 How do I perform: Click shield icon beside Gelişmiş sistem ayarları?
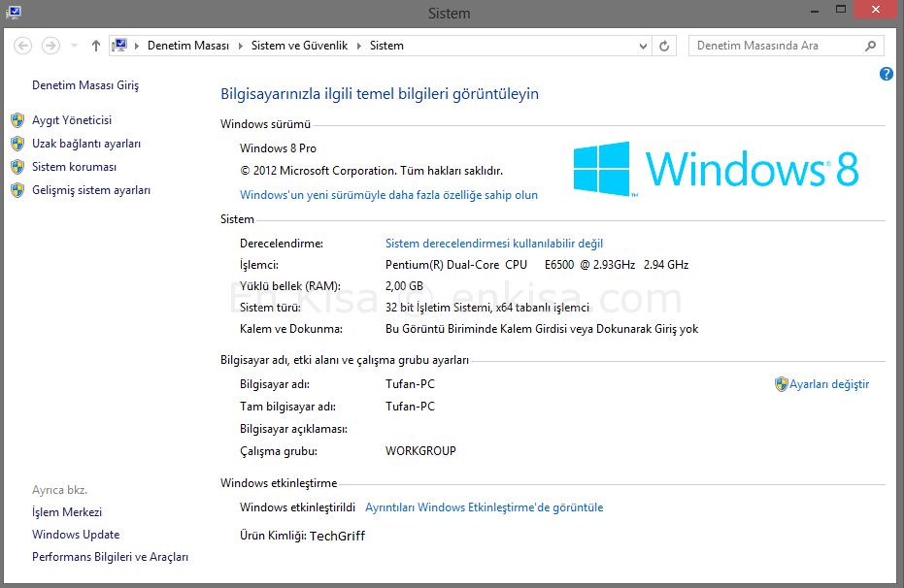(x=17, y=190)
